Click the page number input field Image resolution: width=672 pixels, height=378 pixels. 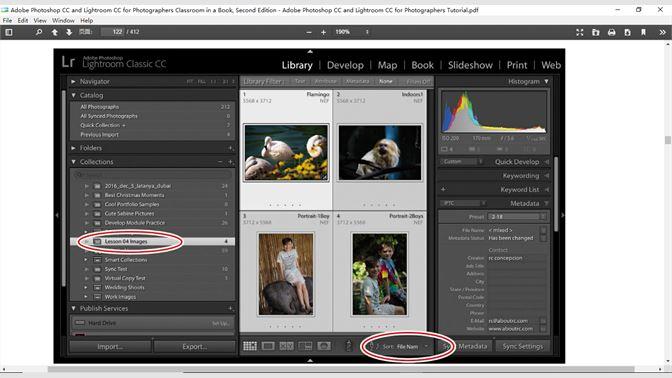click(112, 32)
